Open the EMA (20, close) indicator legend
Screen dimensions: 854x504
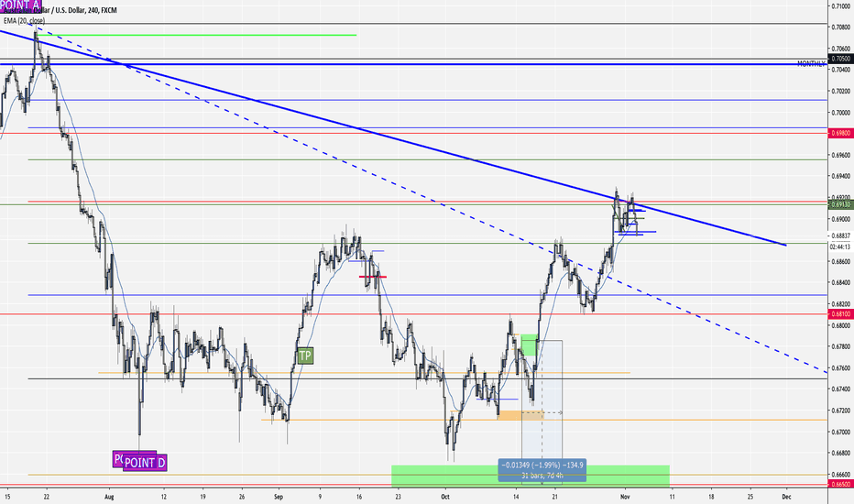coord(24,21)
